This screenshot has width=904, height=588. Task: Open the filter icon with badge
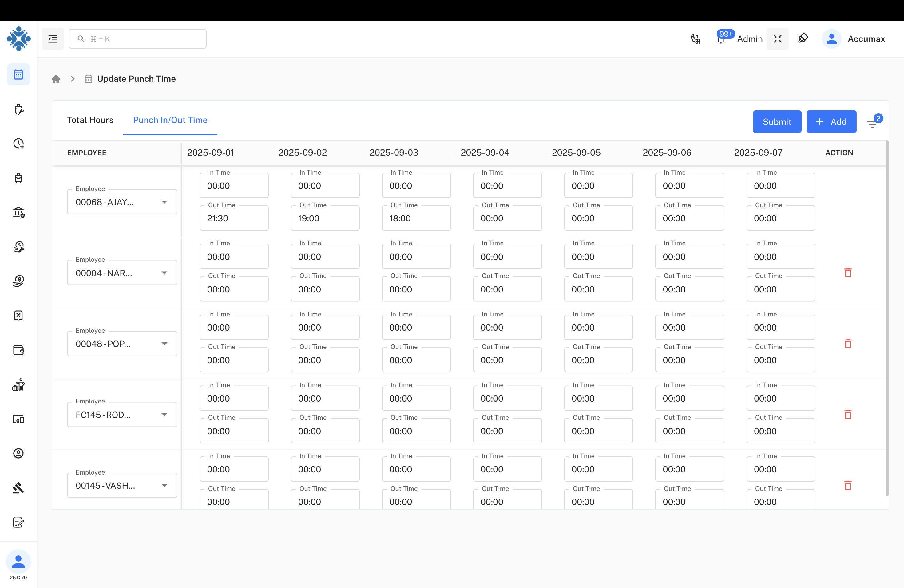tap(872, 123)
